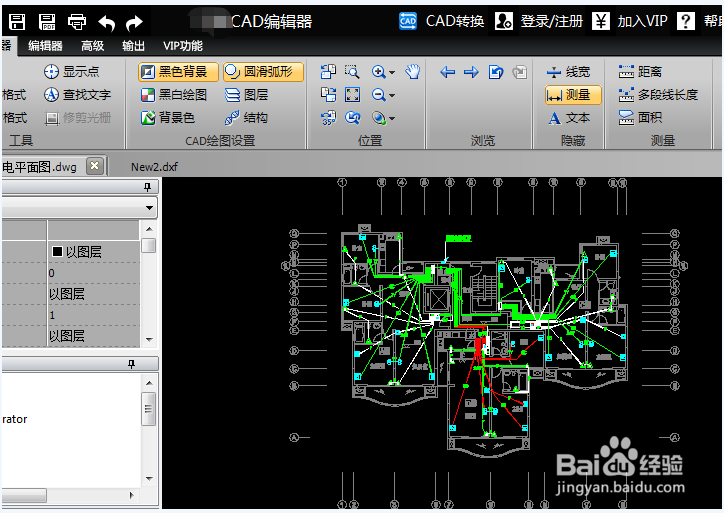The image size is (724, 513).
Task: Open CAD转换 converter
Action: 441,21
